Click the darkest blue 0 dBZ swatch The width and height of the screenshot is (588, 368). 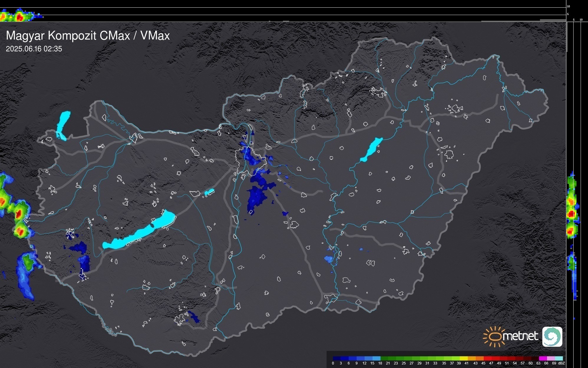337,358
